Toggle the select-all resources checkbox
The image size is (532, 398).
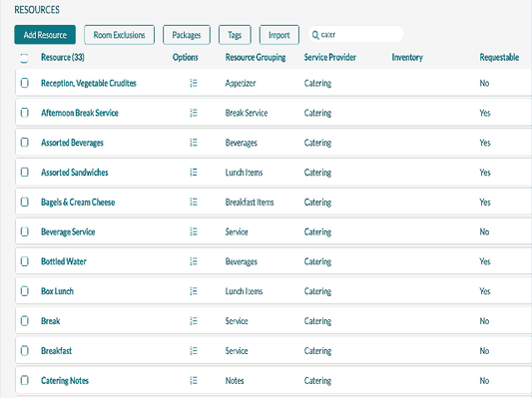click(24, 58)
